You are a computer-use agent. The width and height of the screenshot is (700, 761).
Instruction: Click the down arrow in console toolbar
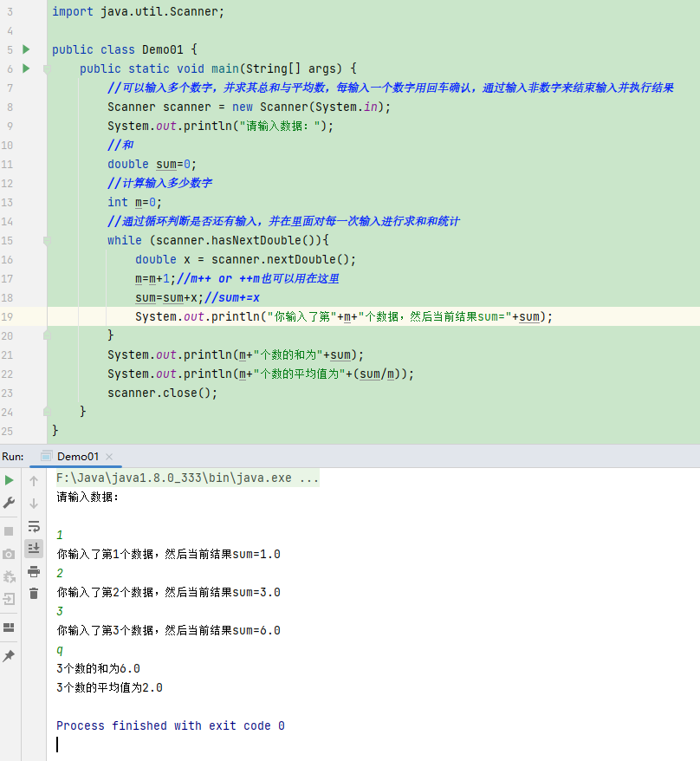(34, 504)
